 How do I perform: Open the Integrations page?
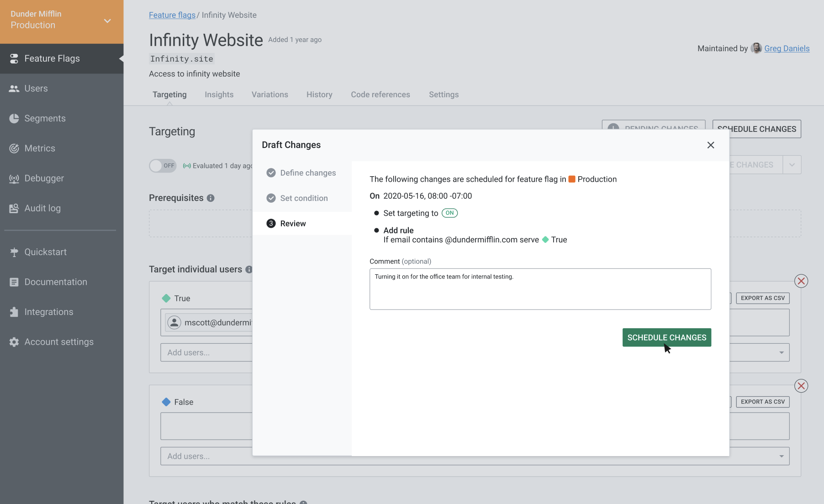click(48, 311)
